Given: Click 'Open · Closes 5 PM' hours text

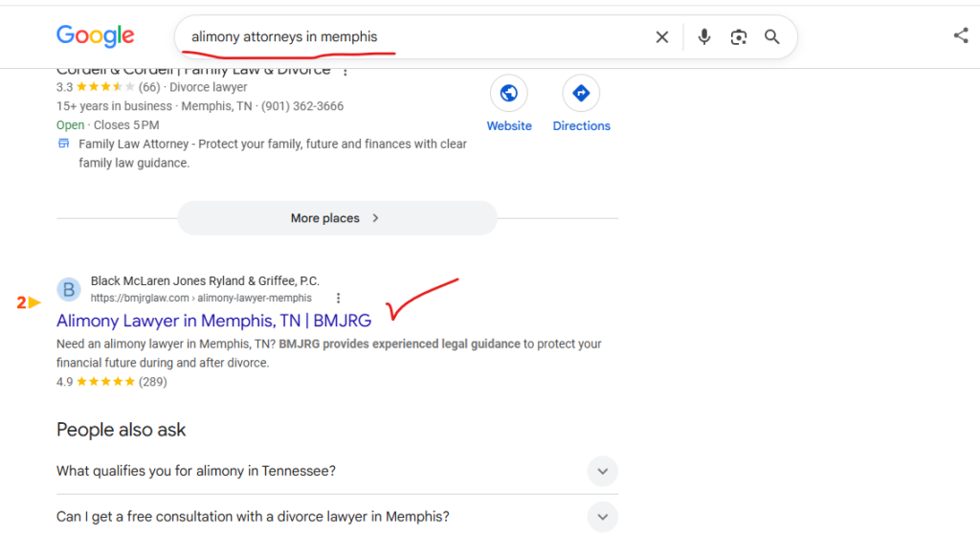Looking at the screenshot, I should (x=107, y=125).
